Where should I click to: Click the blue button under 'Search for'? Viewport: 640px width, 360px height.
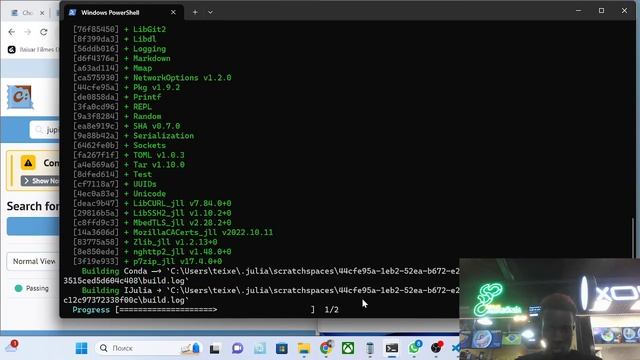pyautogui.click(x=33, y=226)
